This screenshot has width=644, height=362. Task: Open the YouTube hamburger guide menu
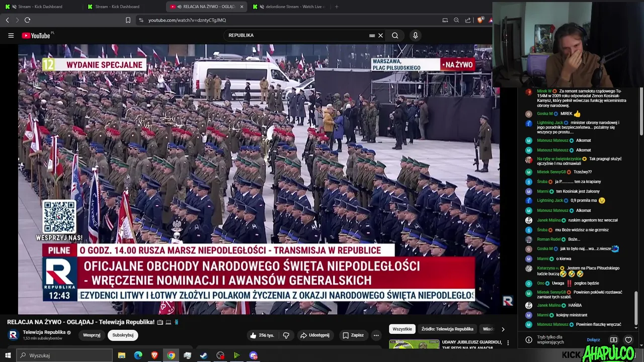coord(11,36)
